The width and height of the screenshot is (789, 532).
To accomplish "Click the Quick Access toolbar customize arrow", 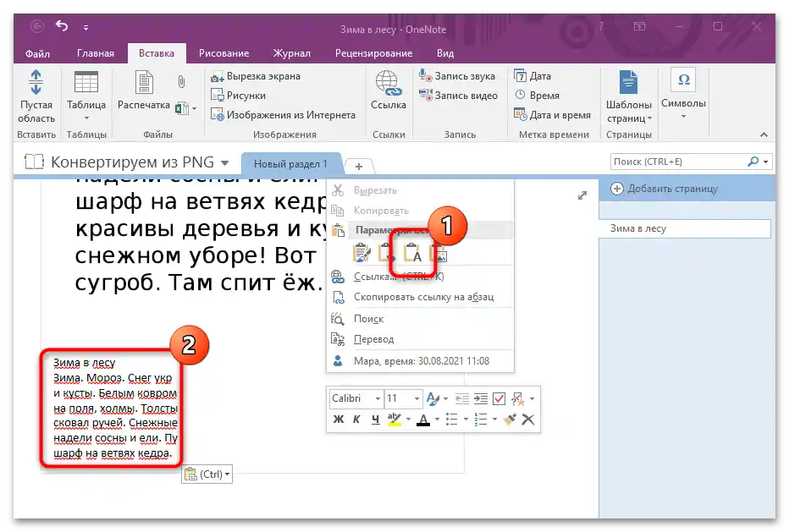I will [x=86, y=27].
